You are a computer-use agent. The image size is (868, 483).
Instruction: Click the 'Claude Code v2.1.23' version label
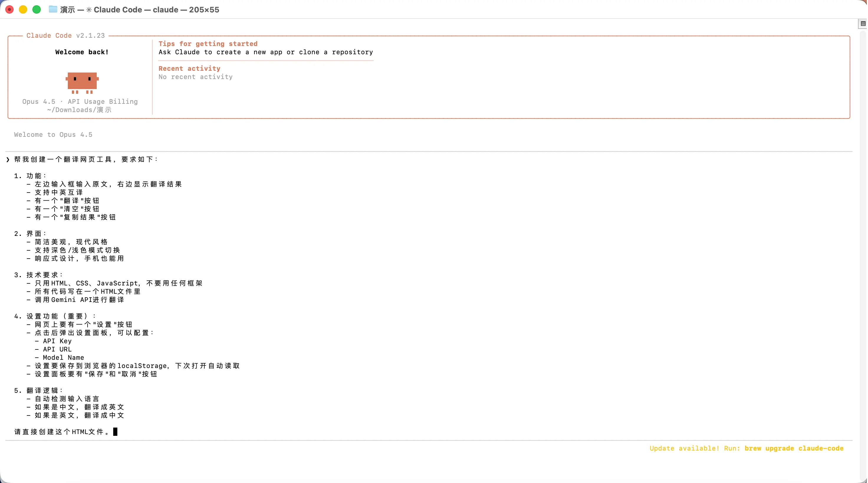[66, 35]
